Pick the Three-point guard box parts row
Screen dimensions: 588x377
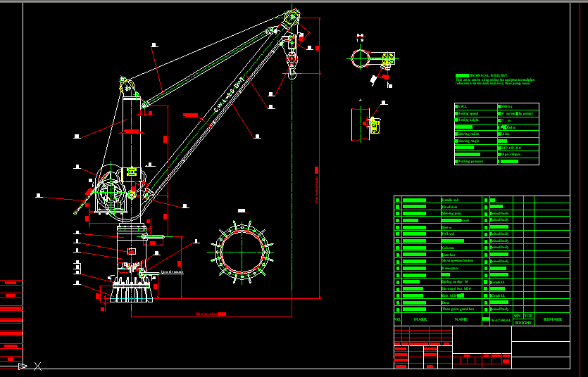(458, 309)
